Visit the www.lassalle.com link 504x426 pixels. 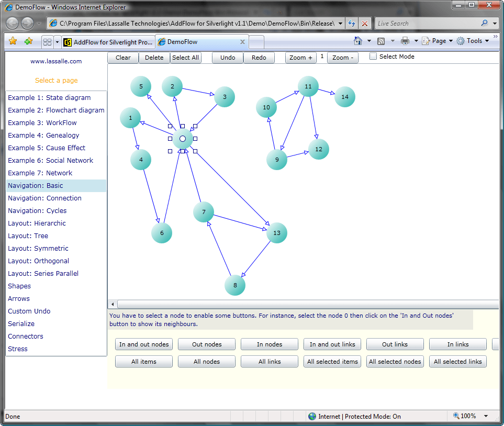[x=56, y=61]
